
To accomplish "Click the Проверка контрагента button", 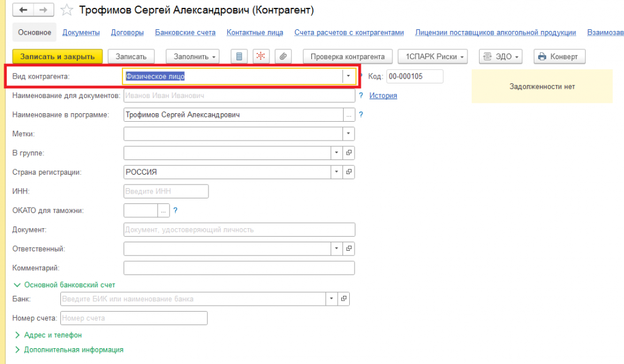I will (348, 57).
